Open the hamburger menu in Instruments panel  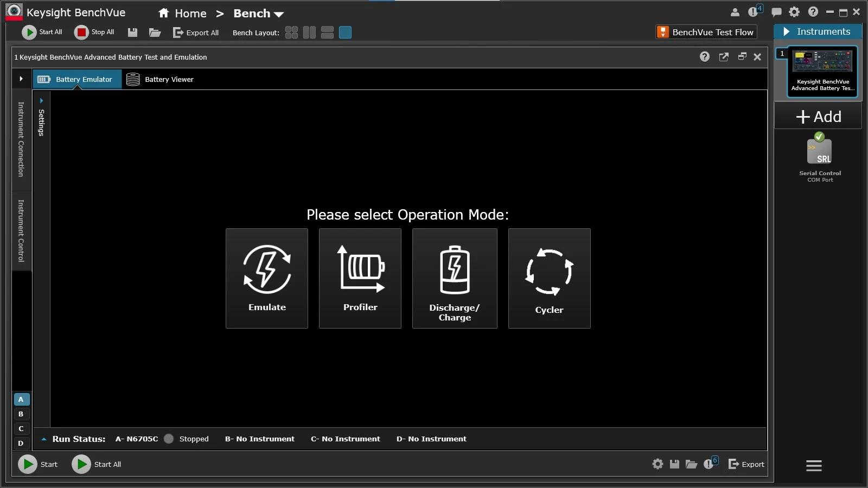coord(814,466)
